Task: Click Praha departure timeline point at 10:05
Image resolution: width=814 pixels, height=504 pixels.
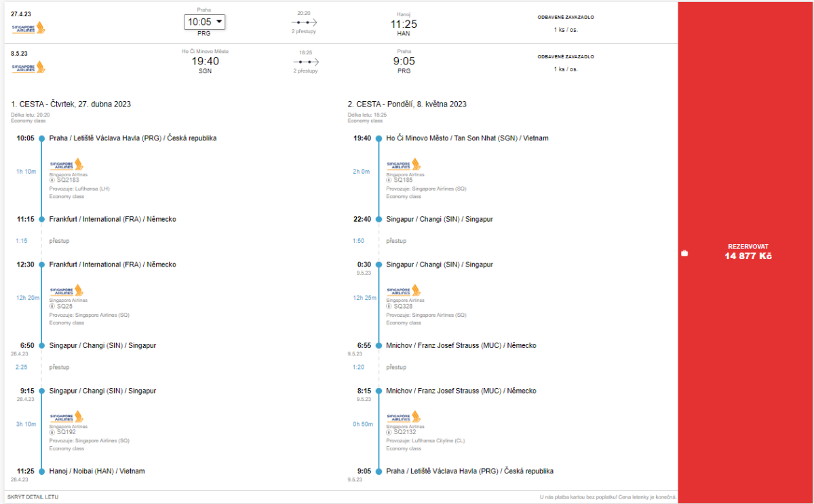Action: [41, 138]
